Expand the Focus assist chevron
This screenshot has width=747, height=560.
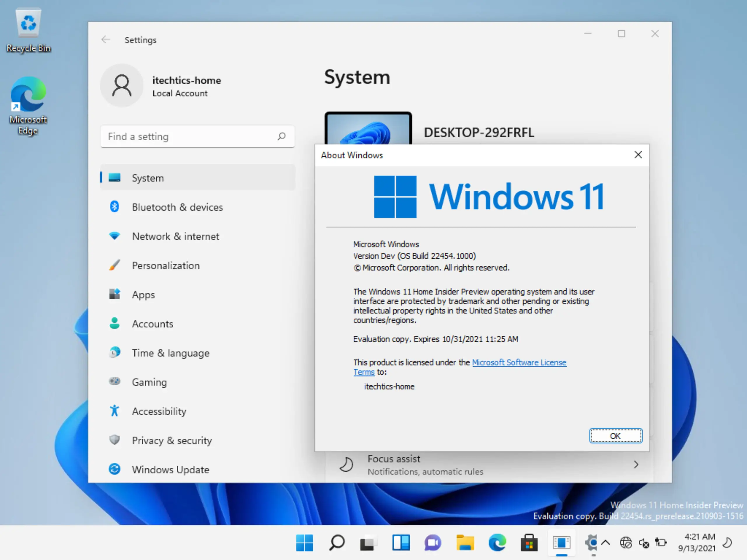pyautogui.click(x=636, y=465)
